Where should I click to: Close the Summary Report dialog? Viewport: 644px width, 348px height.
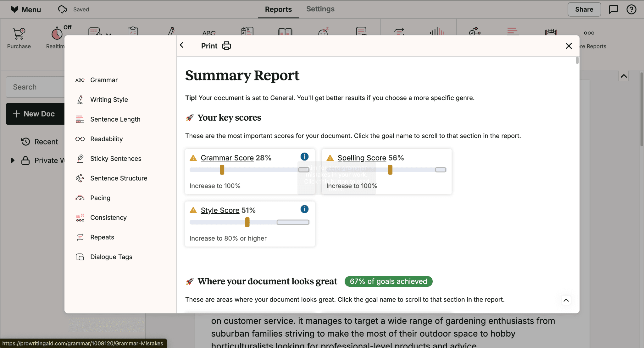[x=569, y=46]
